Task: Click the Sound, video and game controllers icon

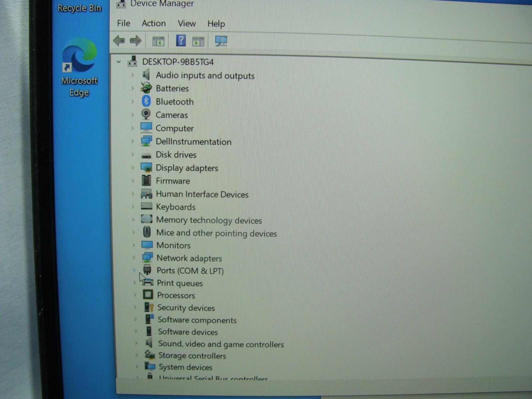Action: (x=149, y=343)
